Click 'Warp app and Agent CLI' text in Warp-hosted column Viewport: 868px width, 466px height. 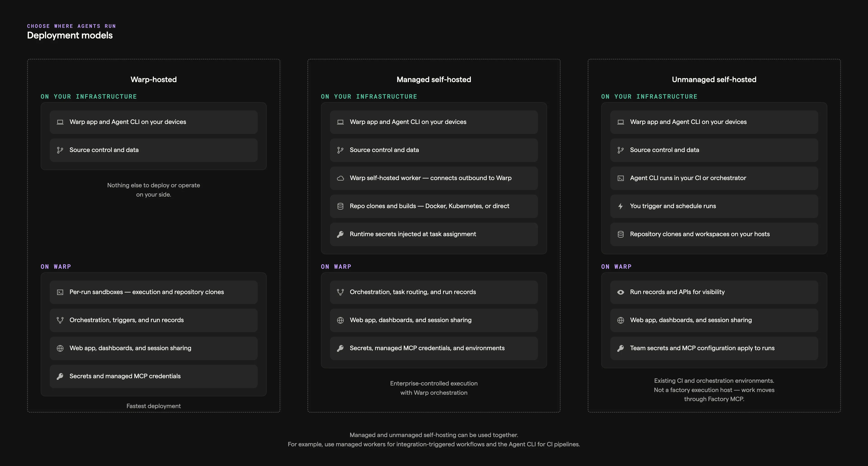coord(128,122)
